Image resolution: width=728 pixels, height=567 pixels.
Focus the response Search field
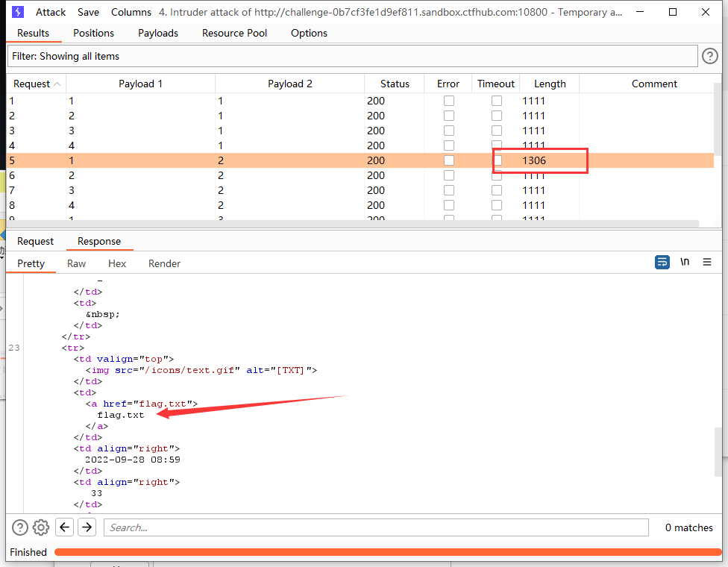pos(376,527)
